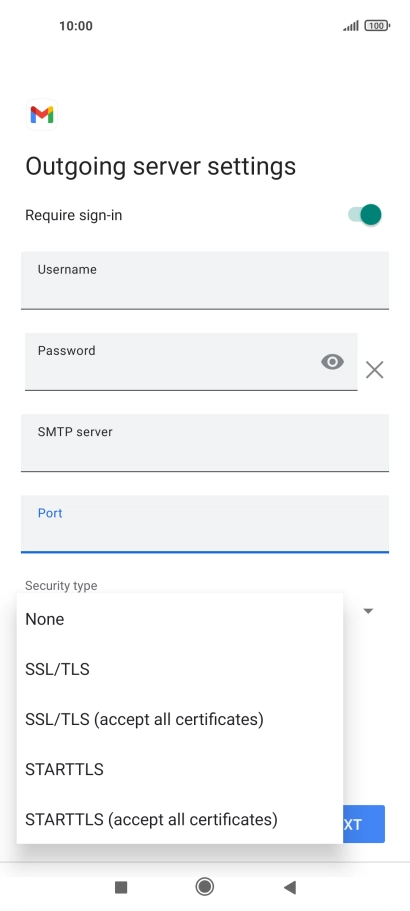Tap the Gmail logo icon

[42, 114]
